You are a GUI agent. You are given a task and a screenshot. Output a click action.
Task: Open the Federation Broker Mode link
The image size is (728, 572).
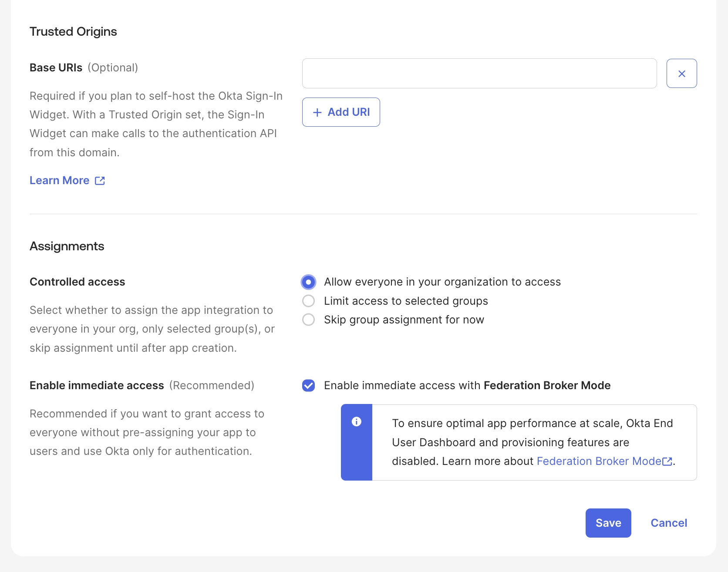[x=604, y=461]
